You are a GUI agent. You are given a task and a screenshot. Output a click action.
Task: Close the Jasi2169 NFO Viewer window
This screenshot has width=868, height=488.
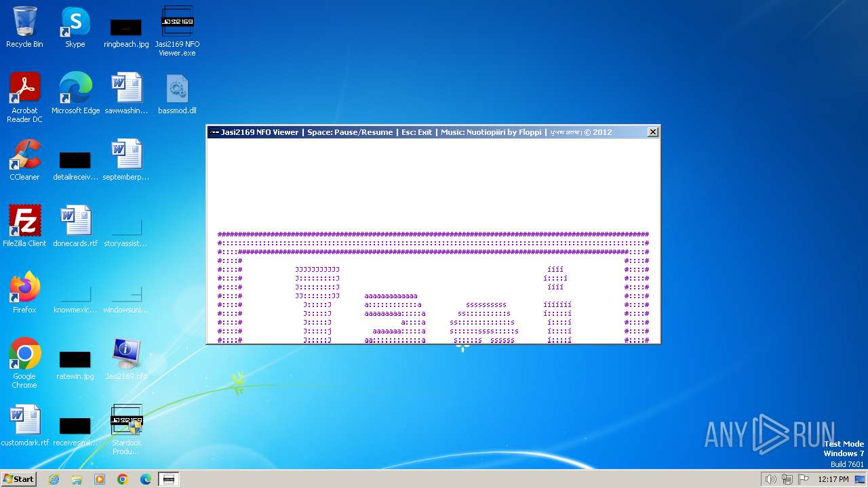(653, 132)
